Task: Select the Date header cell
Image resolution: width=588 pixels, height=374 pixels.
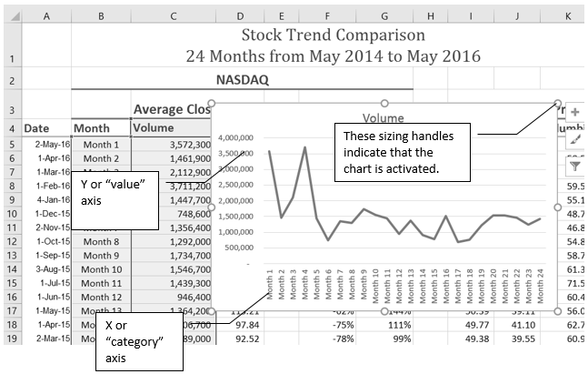Action: (45, 128)
